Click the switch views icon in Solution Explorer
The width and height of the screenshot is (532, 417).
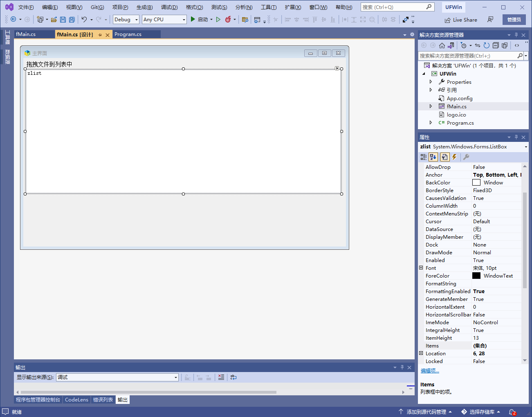tap(451, 45)
